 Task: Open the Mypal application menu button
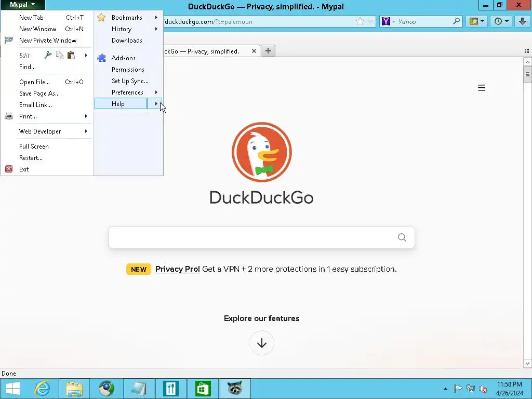point(22,5)
